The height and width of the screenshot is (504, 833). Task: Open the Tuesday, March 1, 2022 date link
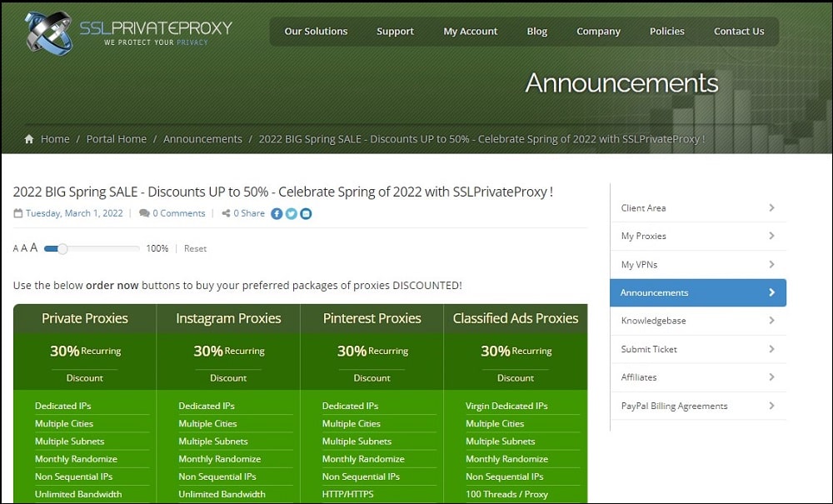tap(74, 213)
